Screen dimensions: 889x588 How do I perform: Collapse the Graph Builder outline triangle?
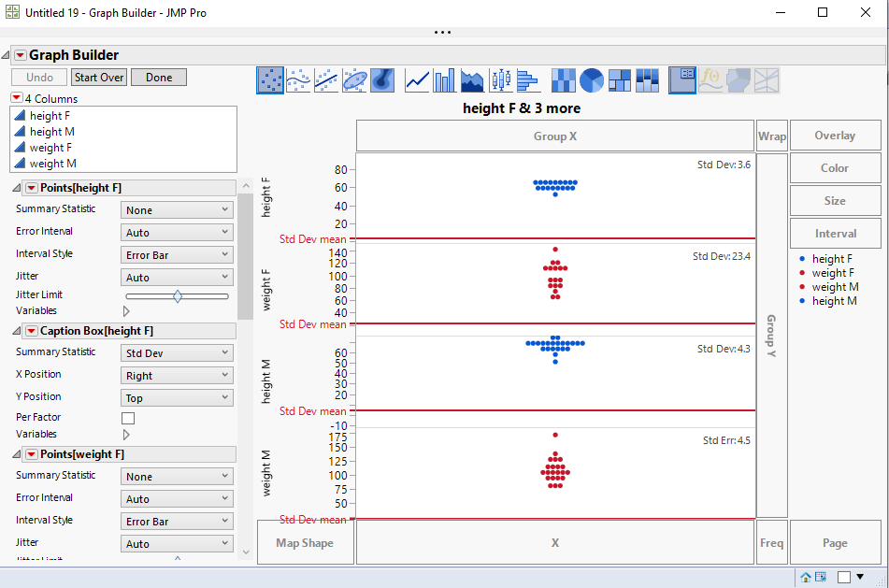(x=6, y=55)
